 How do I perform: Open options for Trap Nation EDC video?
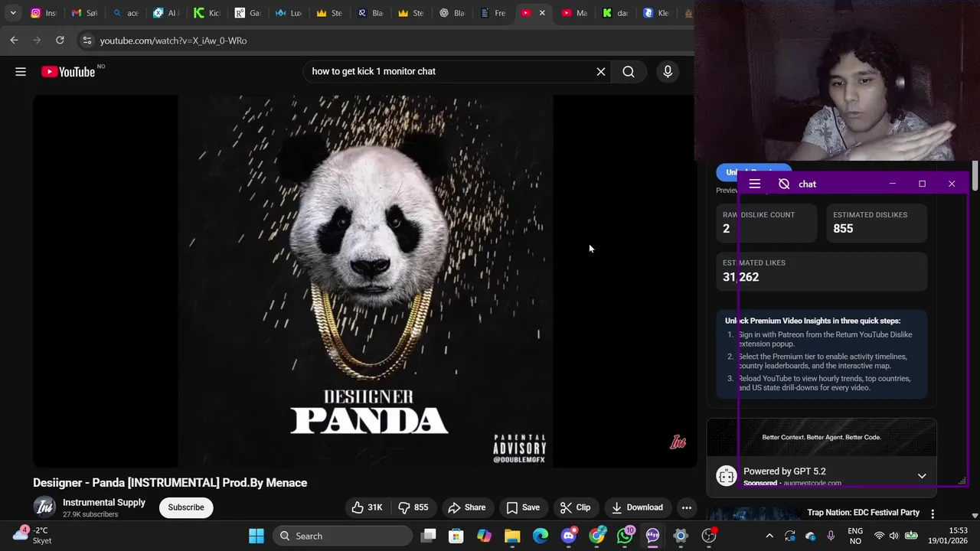(x=933, y=514)
